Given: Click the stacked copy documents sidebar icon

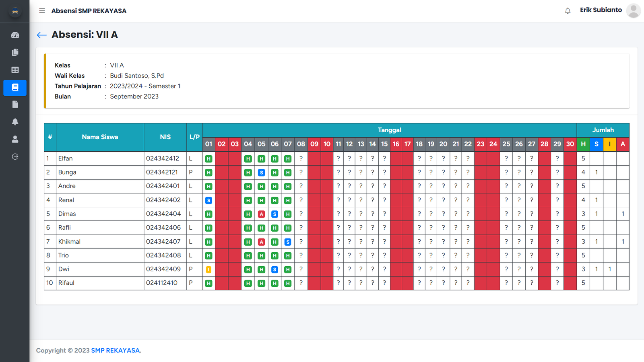Looking at the screenshot, I should point(15,52).
